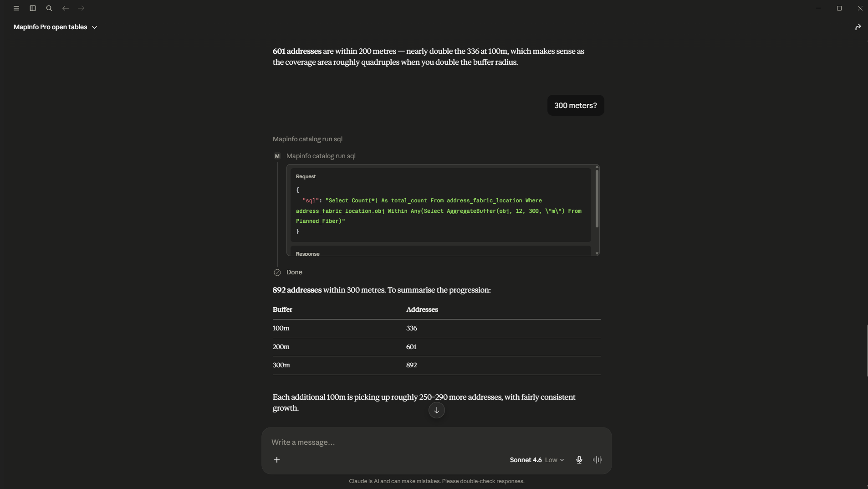
Task: Open the Sonnet 4.6 model selector
Action: pyautogui.click(x=526, y=460)
